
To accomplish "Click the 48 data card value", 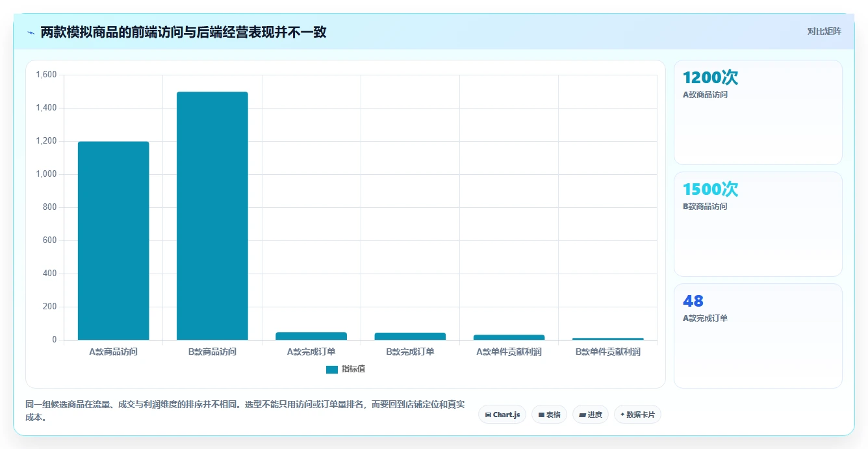I will tap(693, 301).
